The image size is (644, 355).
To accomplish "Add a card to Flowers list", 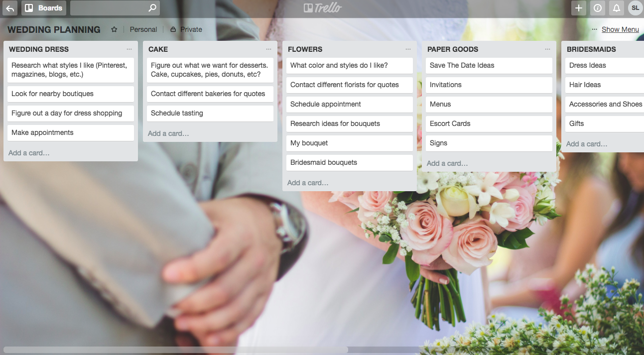I will click(x=308, y=183).
